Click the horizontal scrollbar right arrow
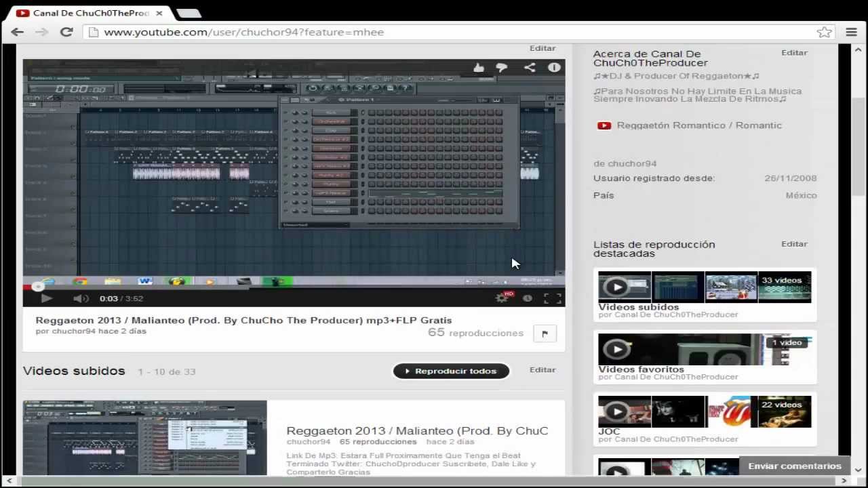The width and height of the screenshot is (868, 488). 844,481
